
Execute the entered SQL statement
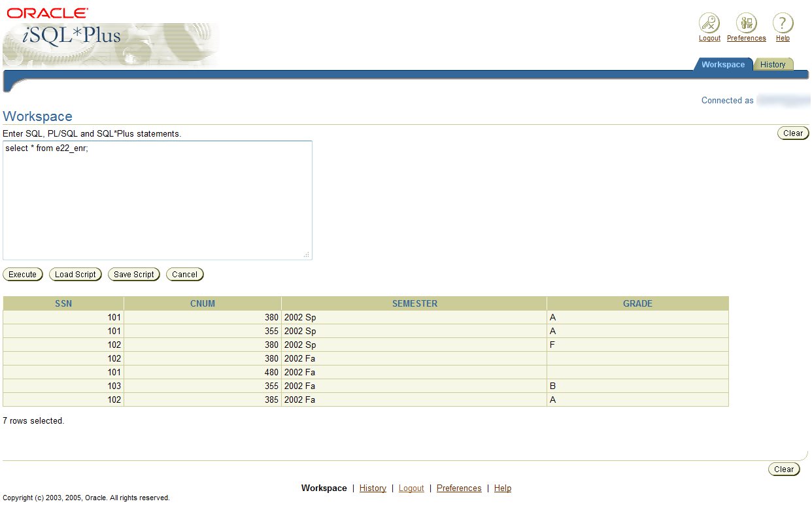click(x=22, y=274)
